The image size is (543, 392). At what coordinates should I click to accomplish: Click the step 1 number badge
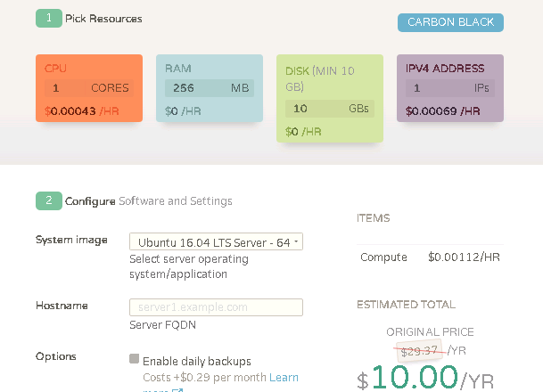pyautogui.click(x=48, y=18)
